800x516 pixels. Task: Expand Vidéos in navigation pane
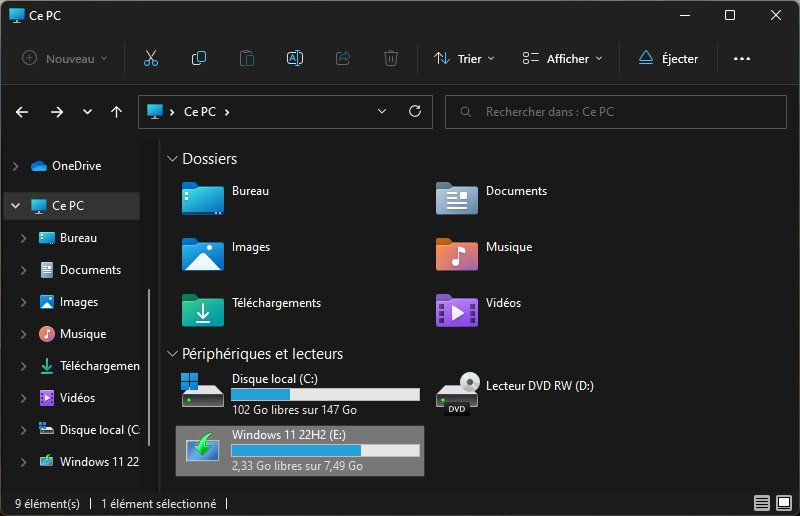[x=23, y=398]
